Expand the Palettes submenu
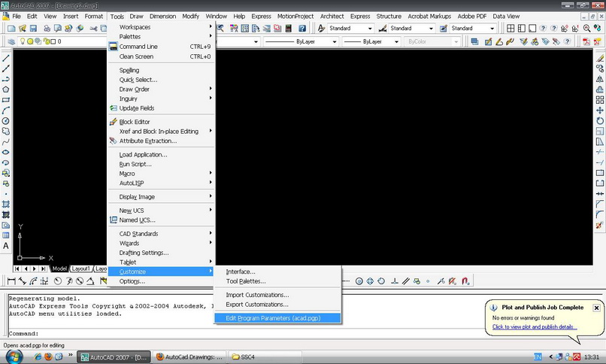The image size is (606, 364). pyautogui.click(x=161, y=37)
